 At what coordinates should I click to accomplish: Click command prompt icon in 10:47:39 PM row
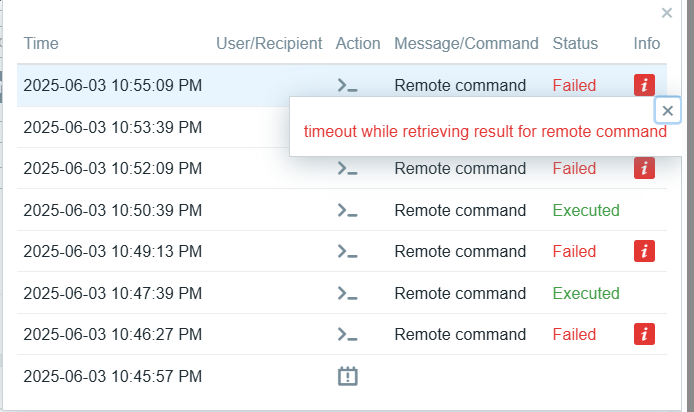pyautogui.click(x=347, y=293)
